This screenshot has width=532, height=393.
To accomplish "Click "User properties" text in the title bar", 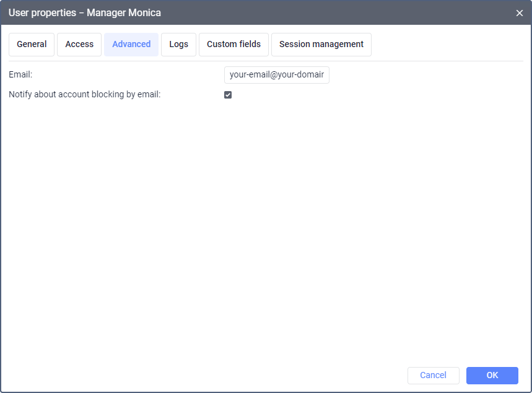I will (x=43, y=13).
